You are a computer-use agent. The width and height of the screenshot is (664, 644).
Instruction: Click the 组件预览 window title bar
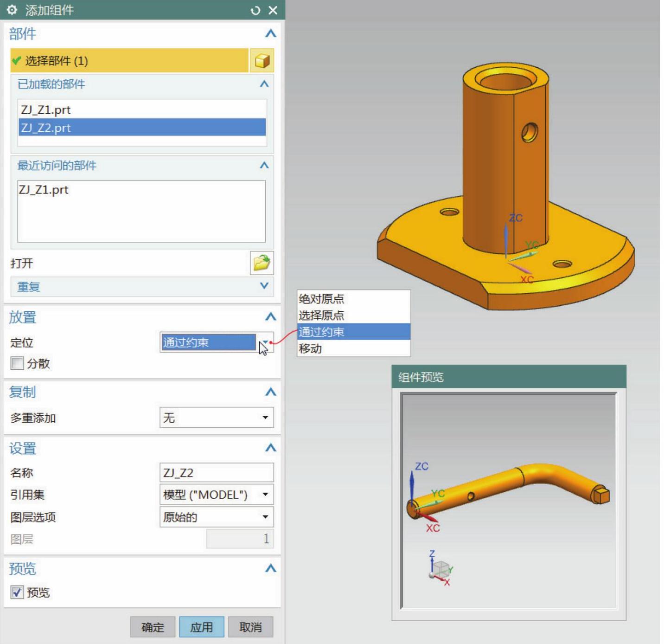coord(509,377)
